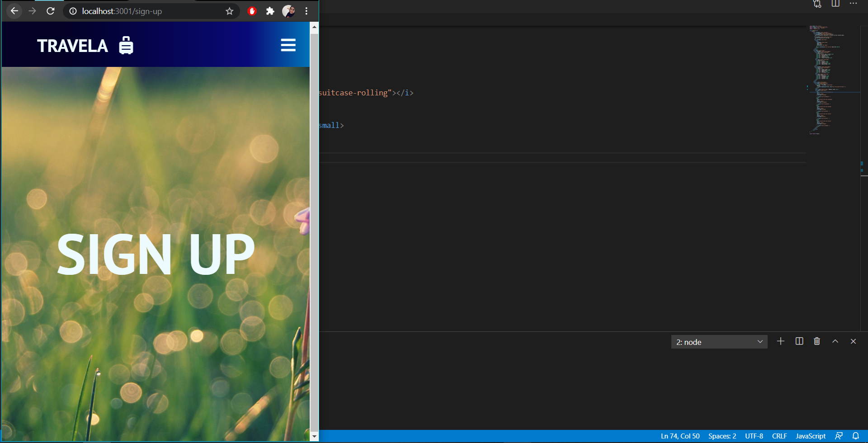This screenshot has height=443, width=868.
Task: Open the browser Extensions puzzle icon
Action: pos(270,11)
